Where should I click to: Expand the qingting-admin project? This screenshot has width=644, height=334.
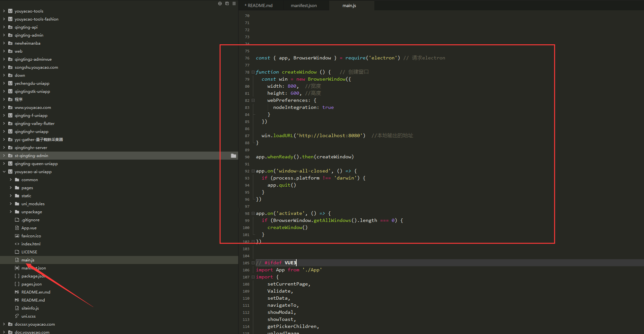click(x=4, y=35)
